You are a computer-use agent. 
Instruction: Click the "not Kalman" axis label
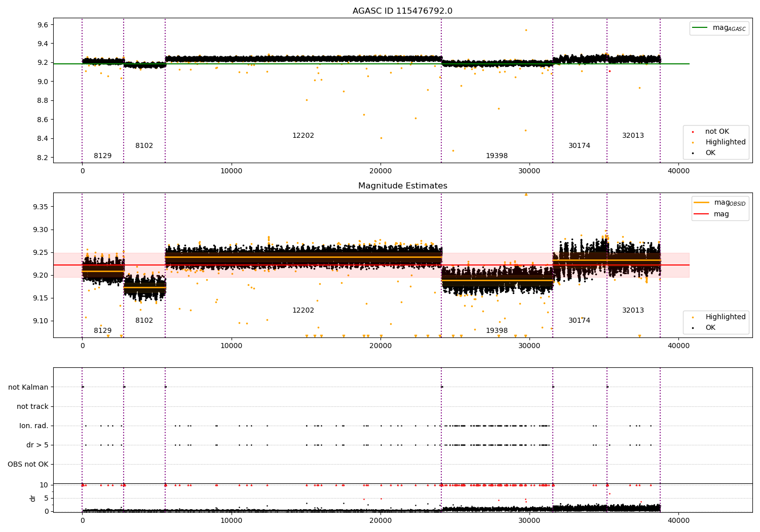pyautogui.click(x=28, y=388)
